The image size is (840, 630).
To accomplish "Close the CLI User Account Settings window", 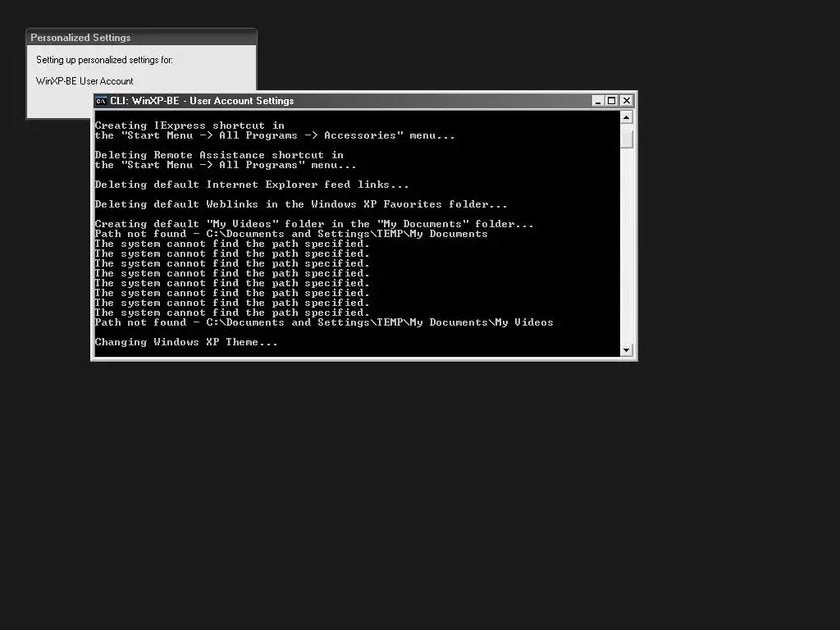I will click(626, 101).
